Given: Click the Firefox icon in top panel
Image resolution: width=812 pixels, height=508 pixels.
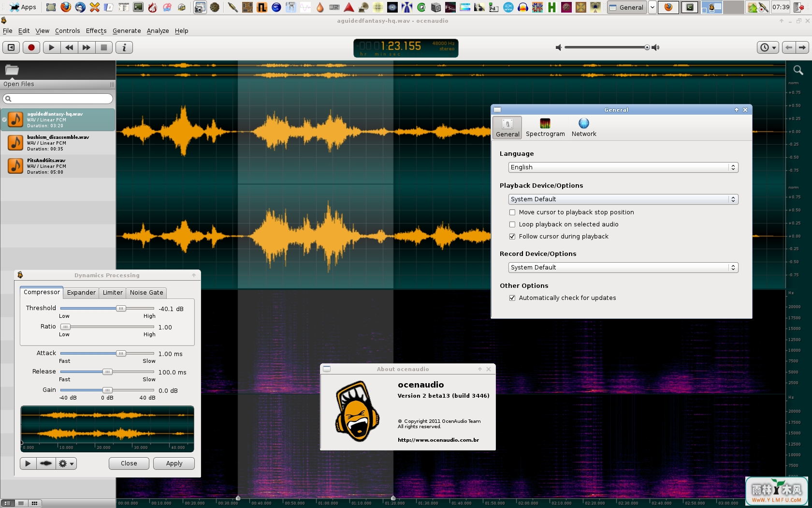Looking at the screenshot, I should 66,7.
